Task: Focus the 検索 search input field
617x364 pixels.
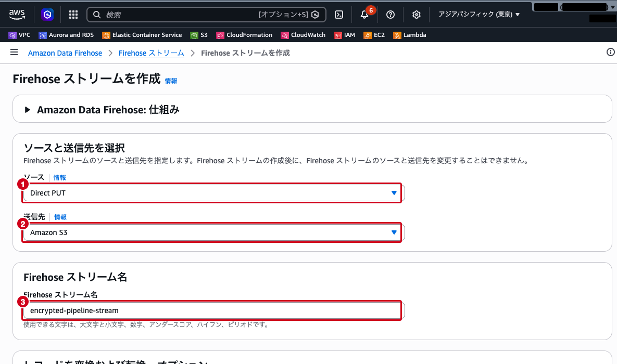Action: point(206,15)
